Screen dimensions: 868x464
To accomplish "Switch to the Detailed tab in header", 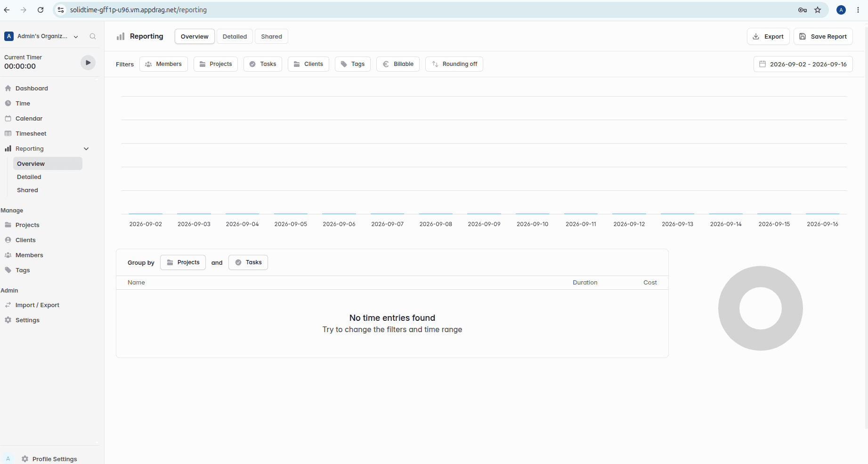I will click(235, 36).
